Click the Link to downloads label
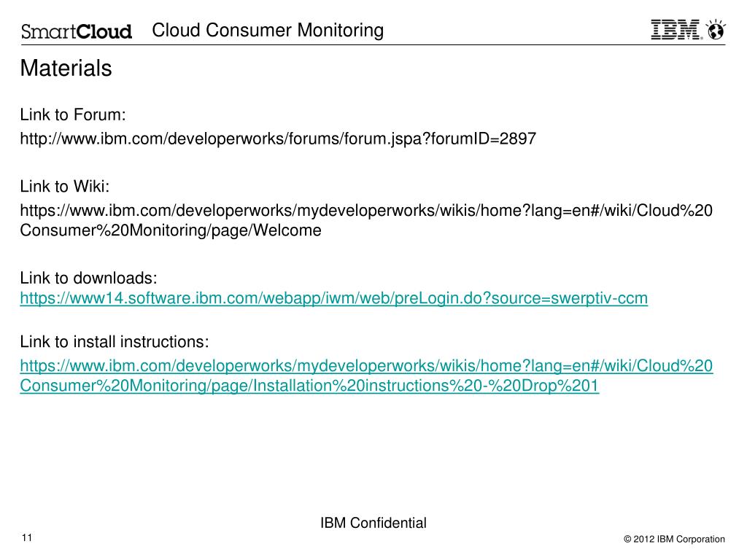This screenshot has height=560, width=747. 88,278
